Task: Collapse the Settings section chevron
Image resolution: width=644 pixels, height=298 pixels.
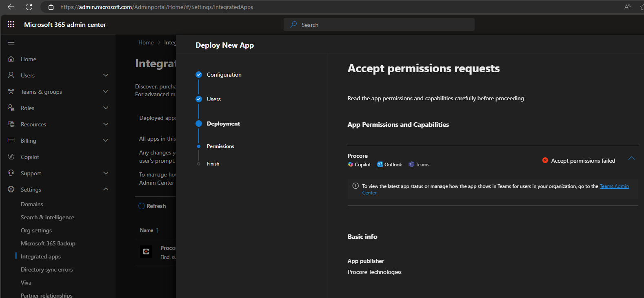Action: (106, 189)
